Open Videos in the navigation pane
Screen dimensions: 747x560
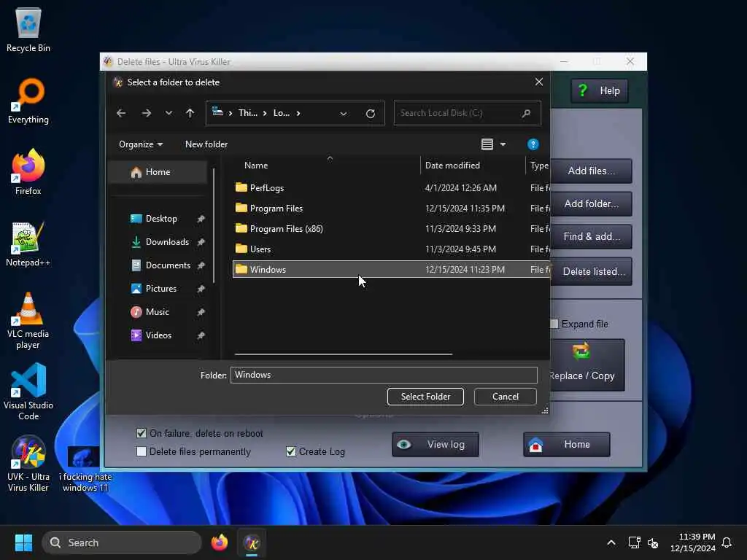[x=158, y=335]
